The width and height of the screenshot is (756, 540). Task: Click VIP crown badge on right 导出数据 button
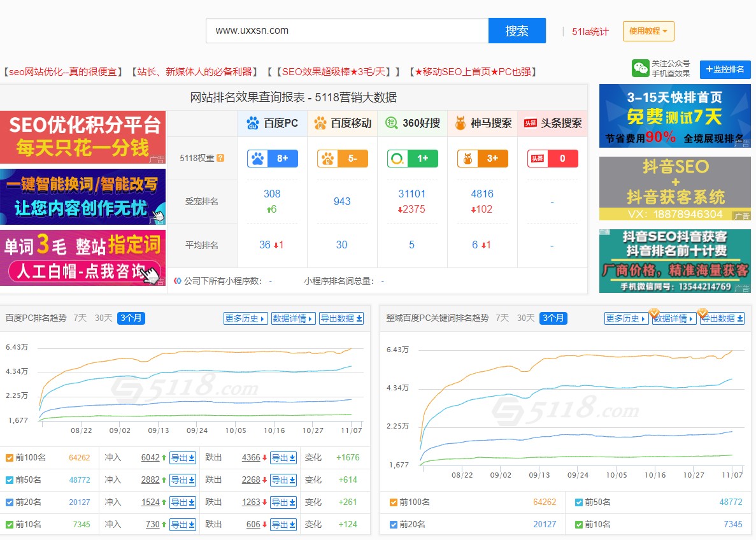pos(703,313)
